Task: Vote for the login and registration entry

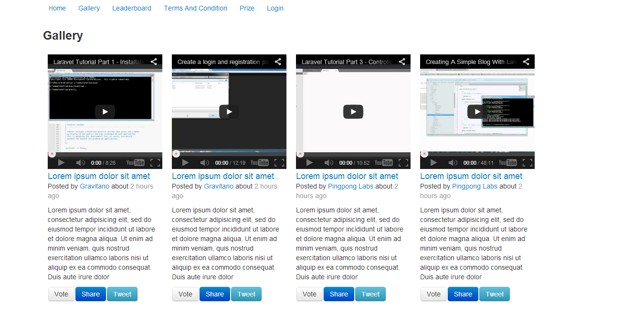Action: pos(185,294)
